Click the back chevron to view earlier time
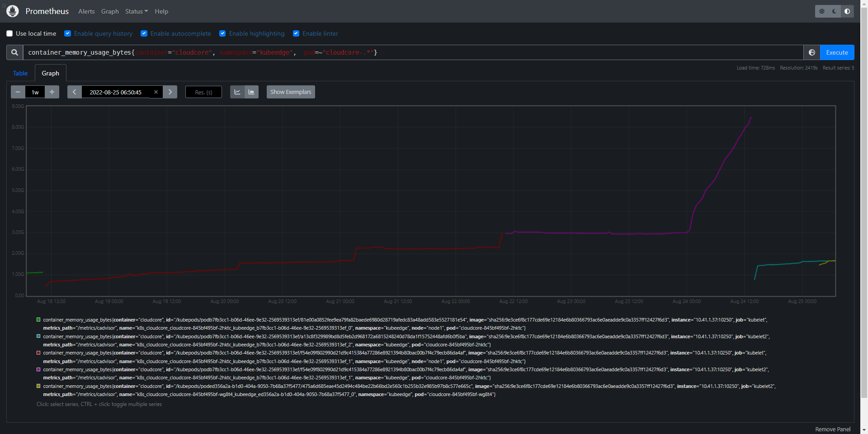This screenshot has width=868, height=434. point(74,92)
